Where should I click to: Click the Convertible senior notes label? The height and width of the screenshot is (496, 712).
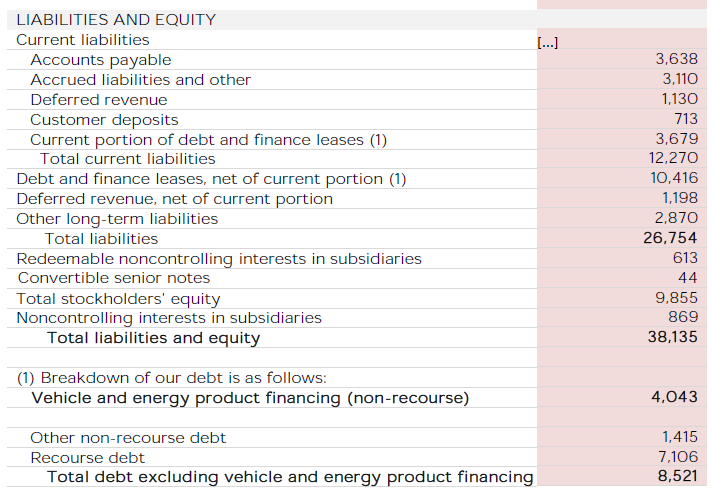tap(114, 278)
